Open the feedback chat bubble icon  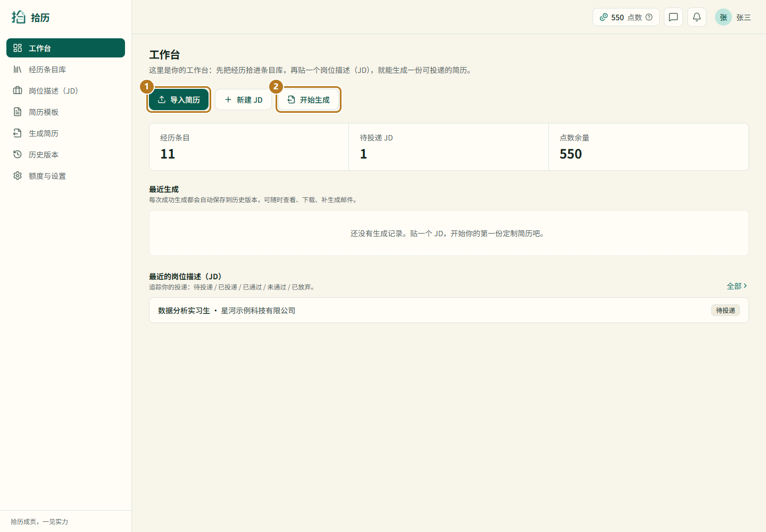point(673,17)
